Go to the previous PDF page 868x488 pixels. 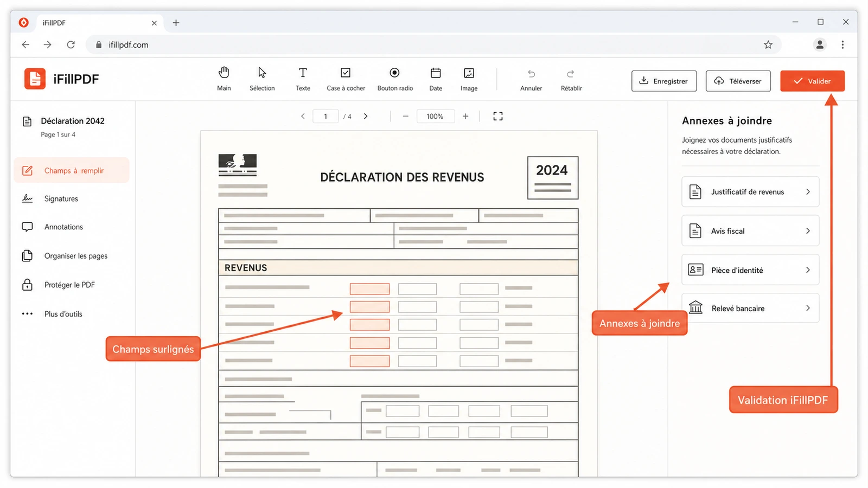(303, 116)
